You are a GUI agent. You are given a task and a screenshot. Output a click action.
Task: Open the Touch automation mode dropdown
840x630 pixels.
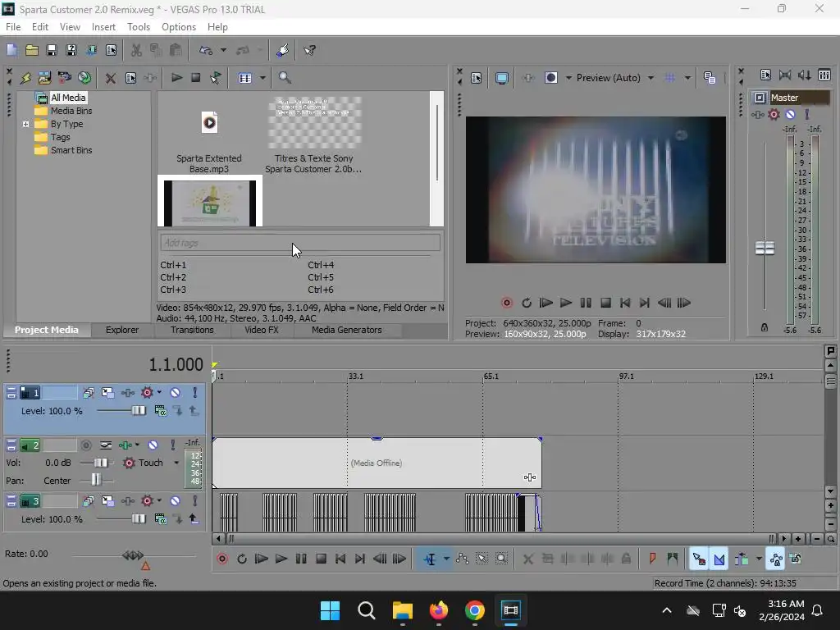click(176, 463)
